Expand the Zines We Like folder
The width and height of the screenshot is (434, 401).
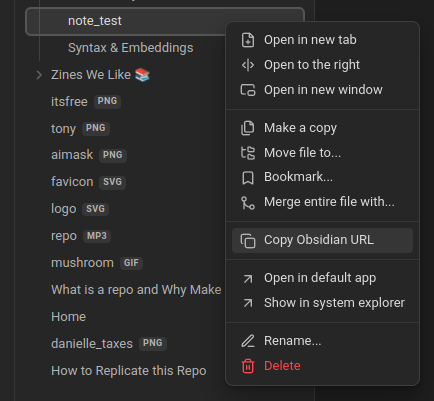39,75
